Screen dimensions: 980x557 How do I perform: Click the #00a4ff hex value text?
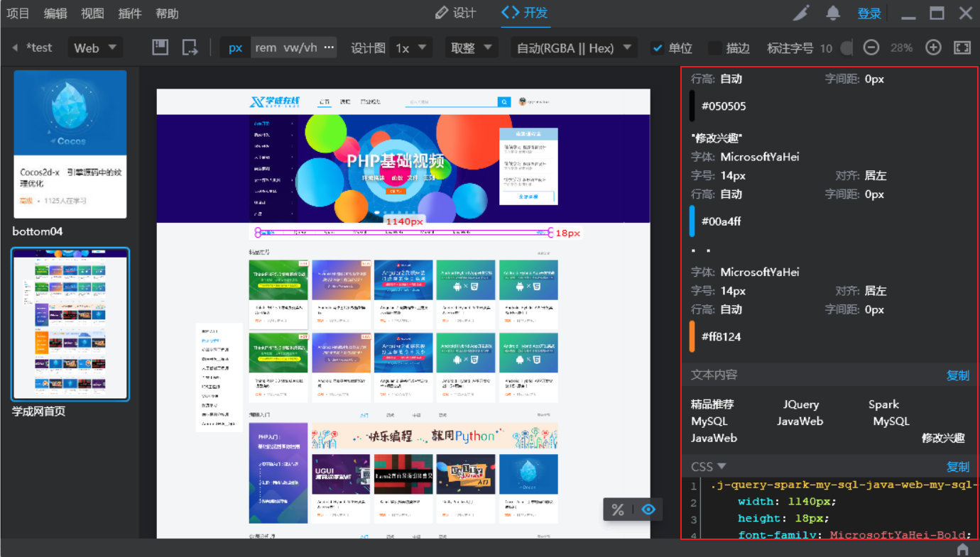[721, 221]
